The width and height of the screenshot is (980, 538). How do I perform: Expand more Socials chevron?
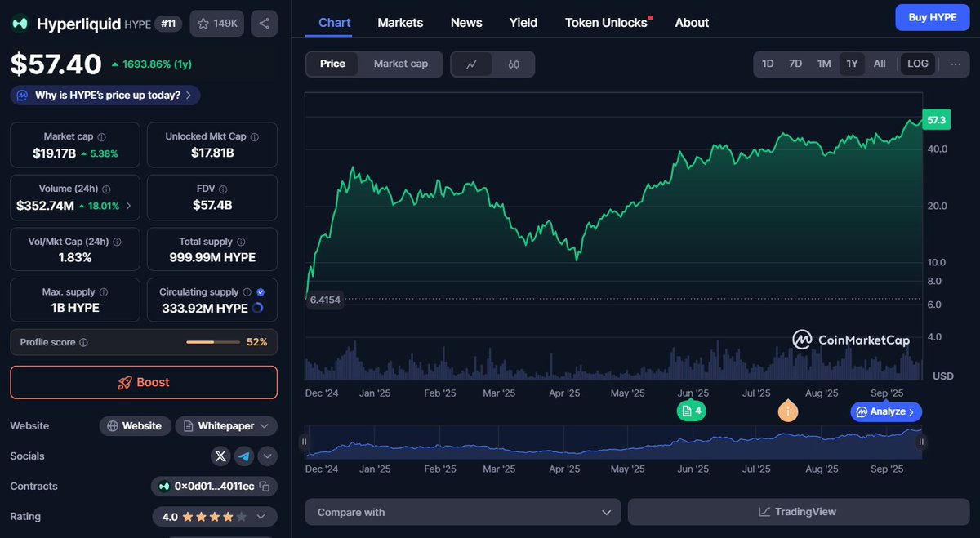click(267, 456)
